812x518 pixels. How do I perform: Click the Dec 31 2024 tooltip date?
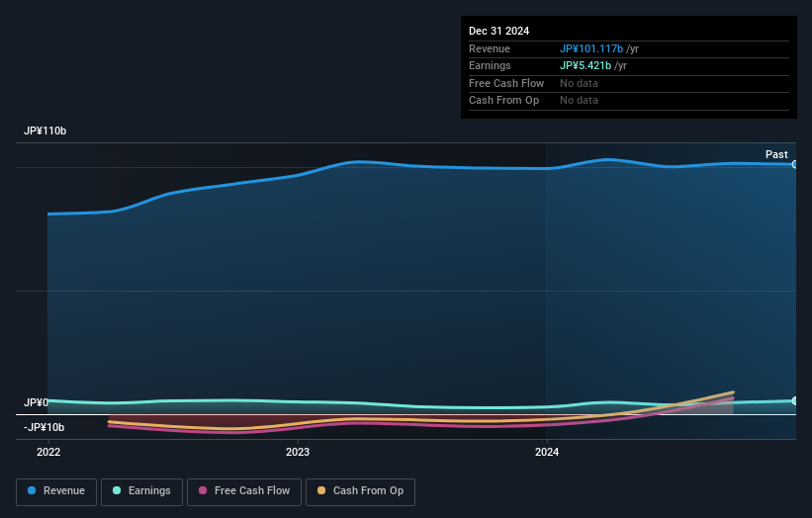(x=498, y=31)
